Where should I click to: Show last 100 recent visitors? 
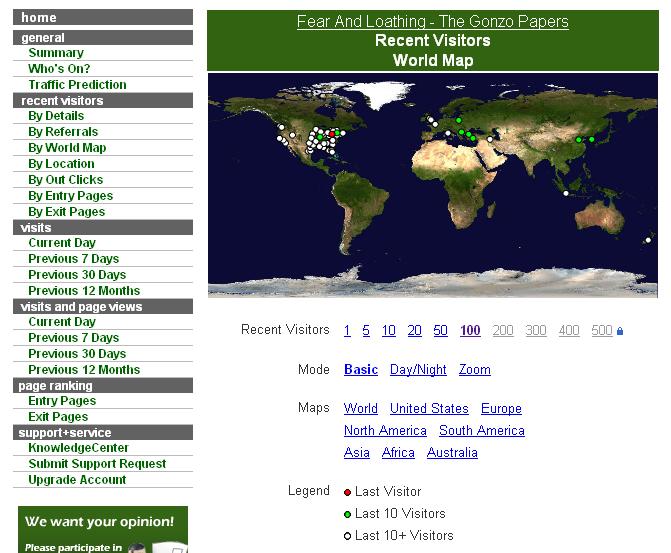coord(470,330)
